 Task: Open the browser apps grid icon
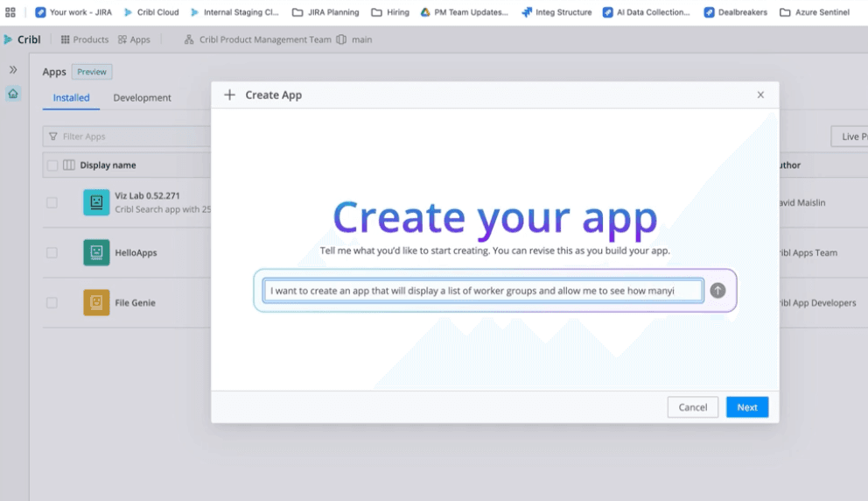10,12
